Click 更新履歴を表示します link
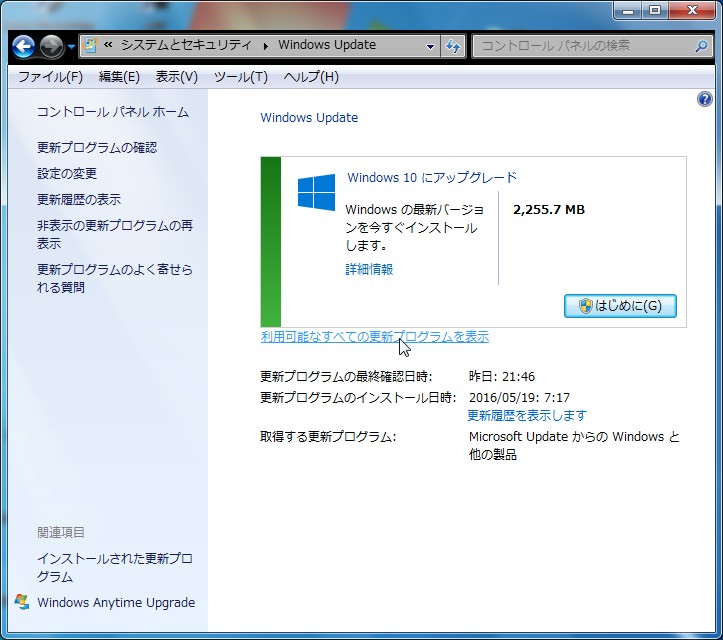 point(527,415)
